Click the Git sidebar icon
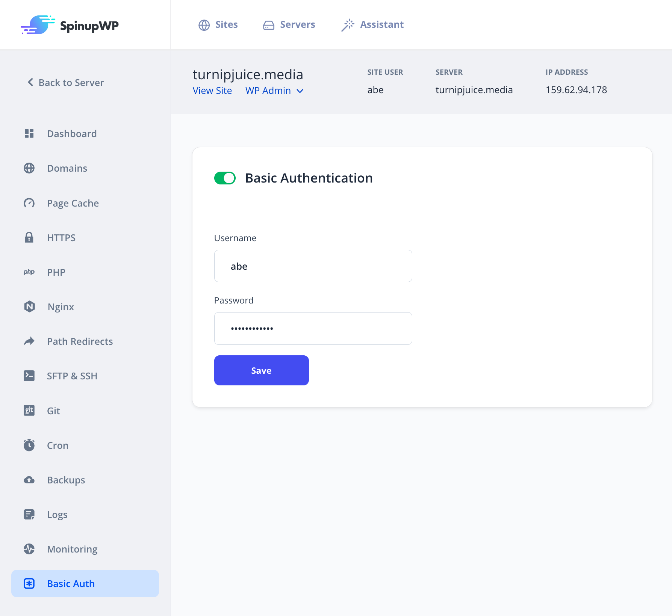 (29, 411)
